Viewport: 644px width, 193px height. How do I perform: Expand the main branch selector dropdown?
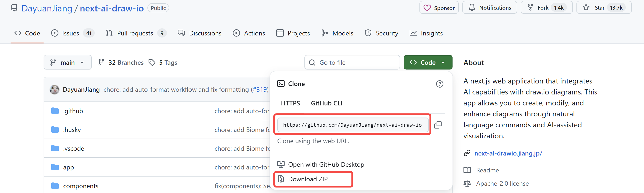click(x=68, y=62)
